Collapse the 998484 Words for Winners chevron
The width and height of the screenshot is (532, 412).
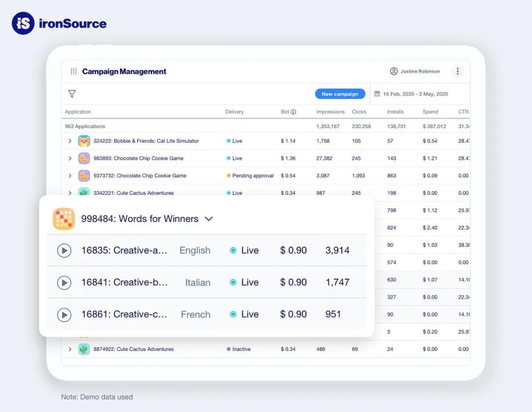pos(209,219)
